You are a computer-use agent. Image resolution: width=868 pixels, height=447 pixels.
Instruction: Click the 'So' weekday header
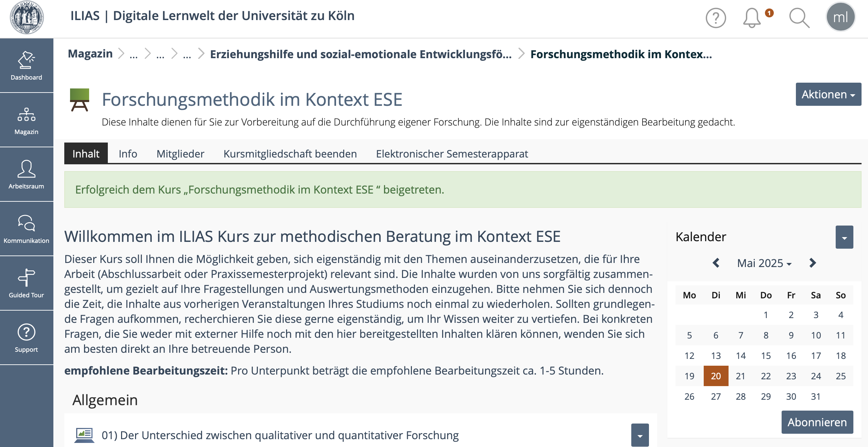pos(841,295)
